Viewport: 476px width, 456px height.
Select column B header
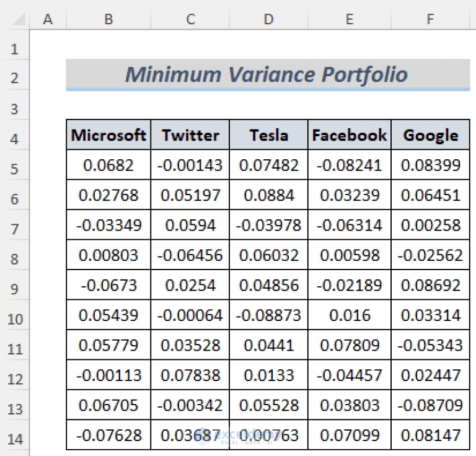click(x=108, y=19)
